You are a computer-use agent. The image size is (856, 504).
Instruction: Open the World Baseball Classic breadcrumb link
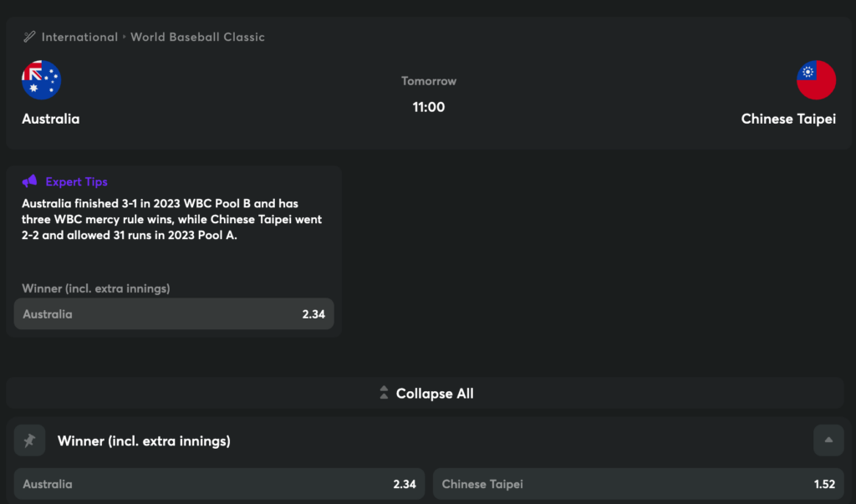[197, 37]
